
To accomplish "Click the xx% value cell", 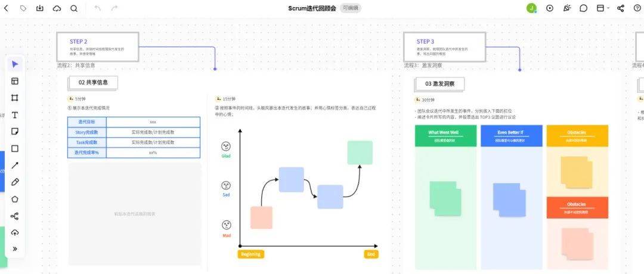I will point(153,152).
